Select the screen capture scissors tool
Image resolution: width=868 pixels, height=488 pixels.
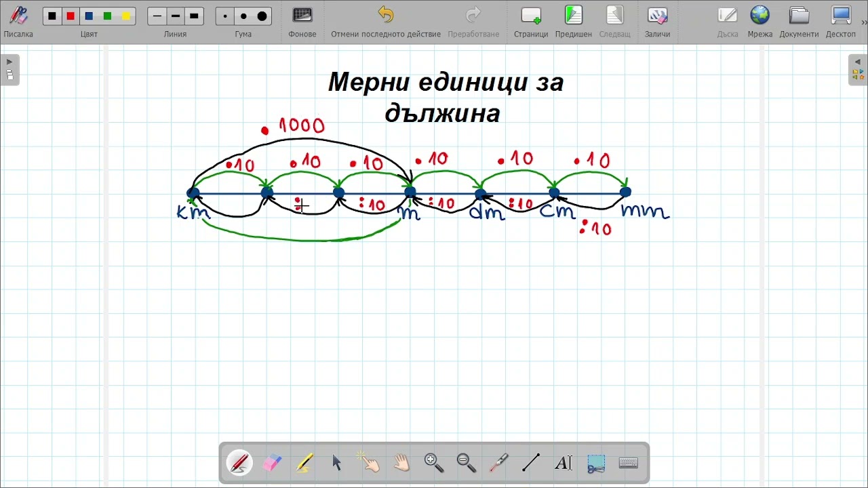596,464
